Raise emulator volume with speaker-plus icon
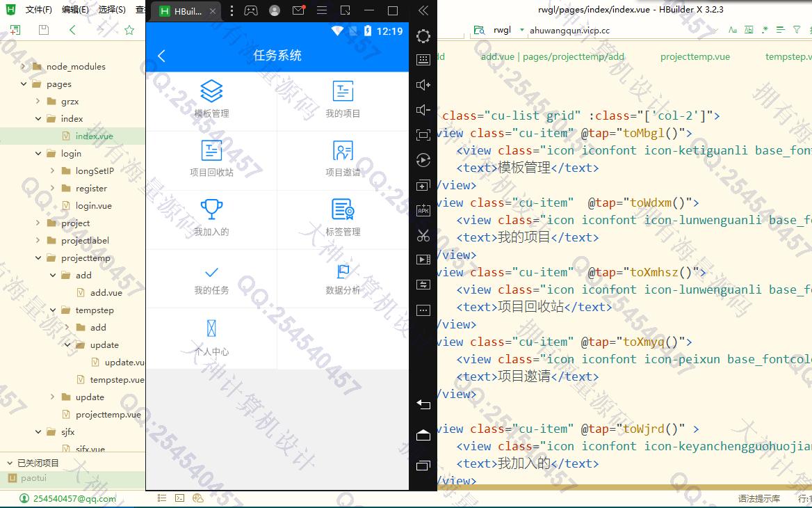 point(423,85)
